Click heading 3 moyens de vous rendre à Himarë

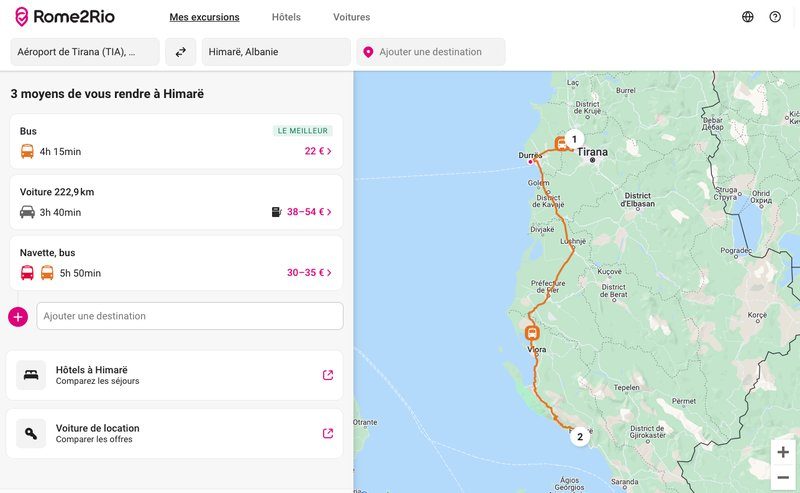pos(107,94)
